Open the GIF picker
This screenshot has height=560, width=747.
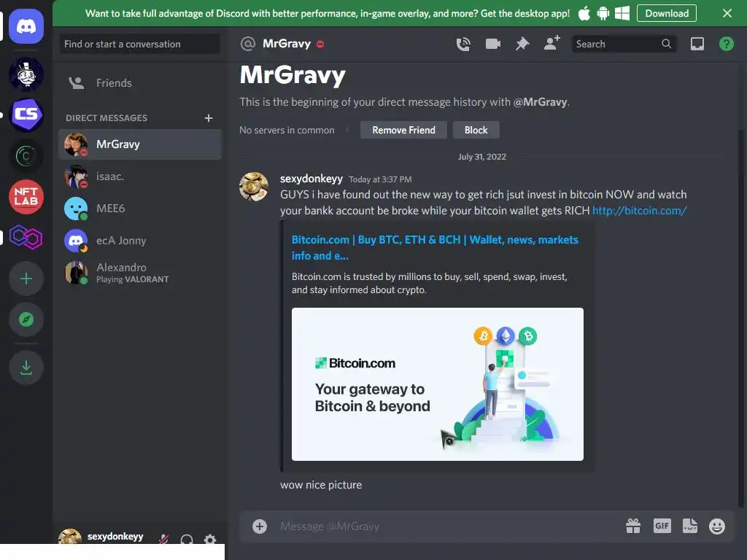coord(662,526)
